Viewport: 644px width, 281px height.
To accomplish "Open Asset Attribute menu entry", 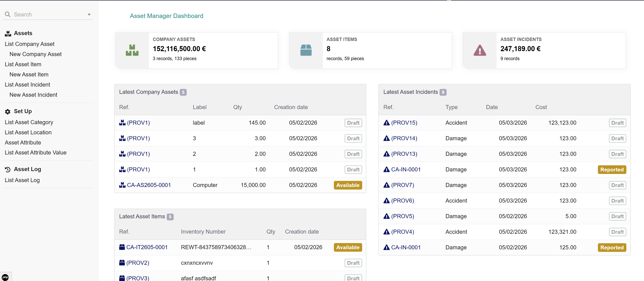I will coord(23,143).
